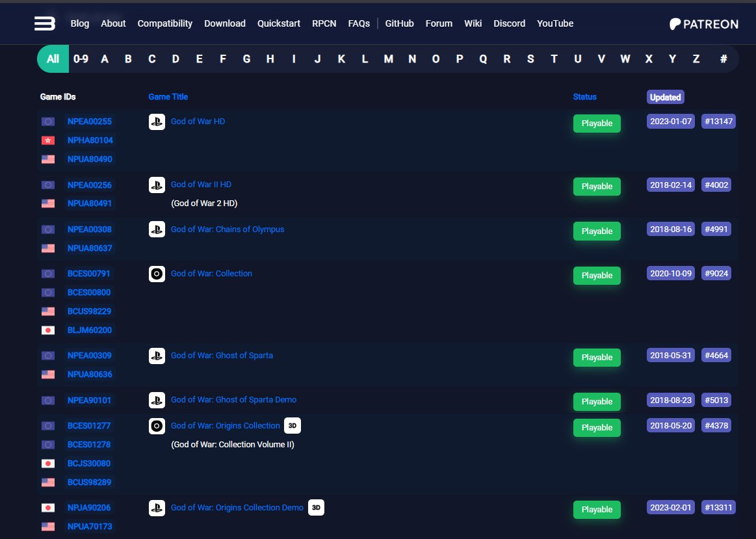The image size is (756, 539).
Task: Open the Discord navigation link
Action: tap(509, 23)
